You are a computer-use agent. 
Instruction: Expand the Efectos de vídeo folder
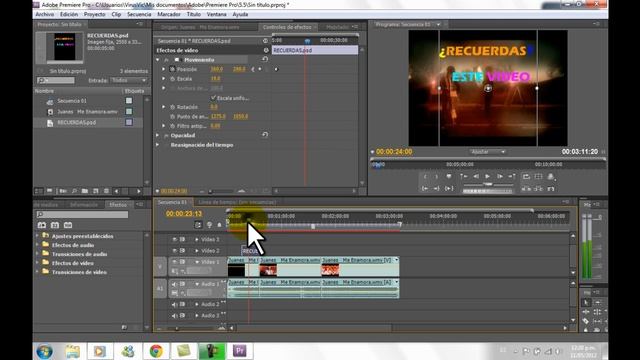(x=38, y=263)
